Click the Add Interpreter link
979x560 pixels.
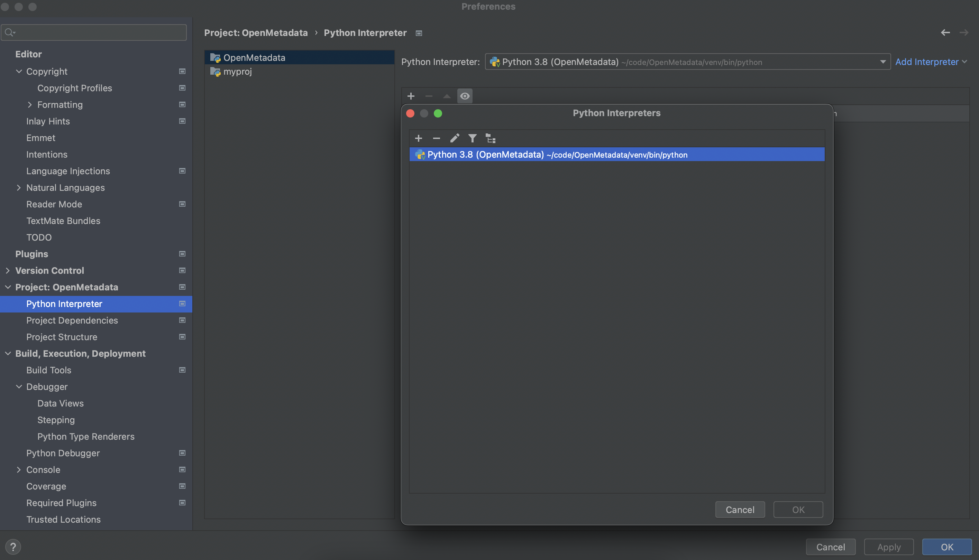pyautogui.click(x=927, y=62)
